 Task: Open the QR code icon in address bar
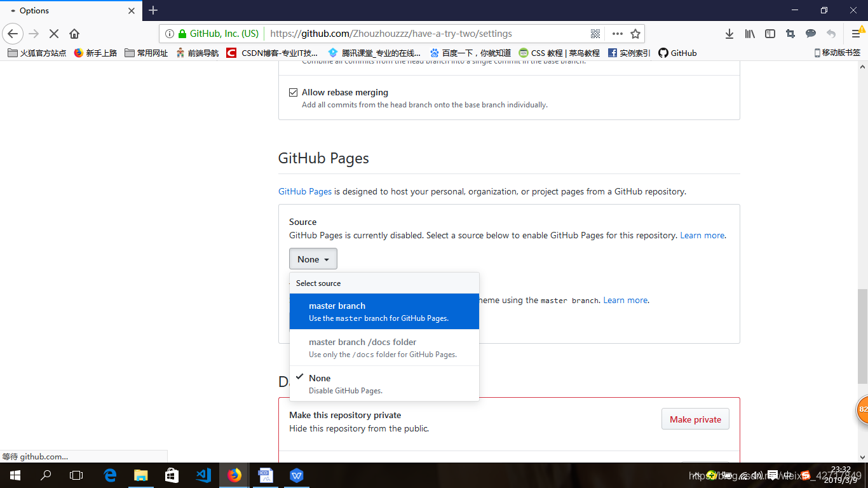point(595,34)
